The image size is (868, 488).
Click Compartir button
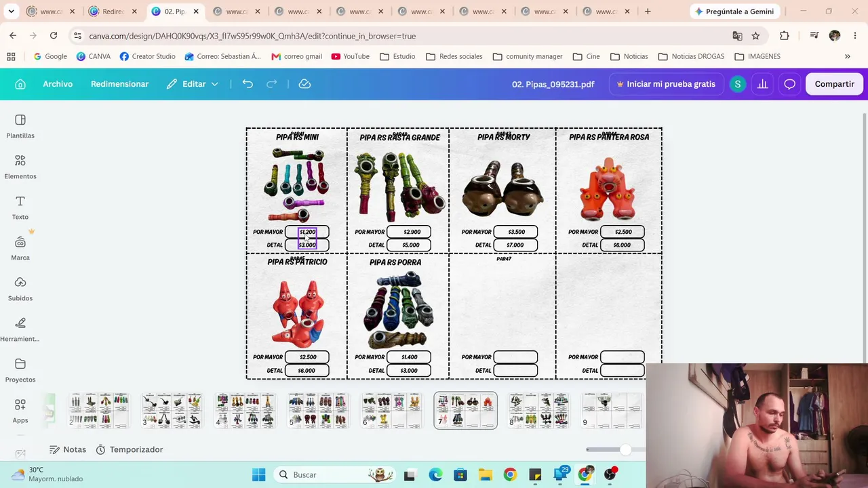click(x=834, y=84)
